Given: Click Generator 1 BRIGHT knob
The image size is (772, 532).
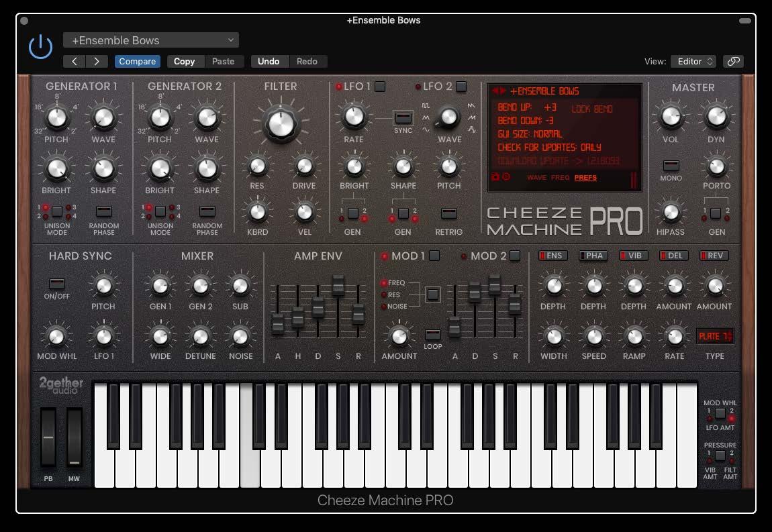Looking at the screenshot, I should (x=56, y=169).
